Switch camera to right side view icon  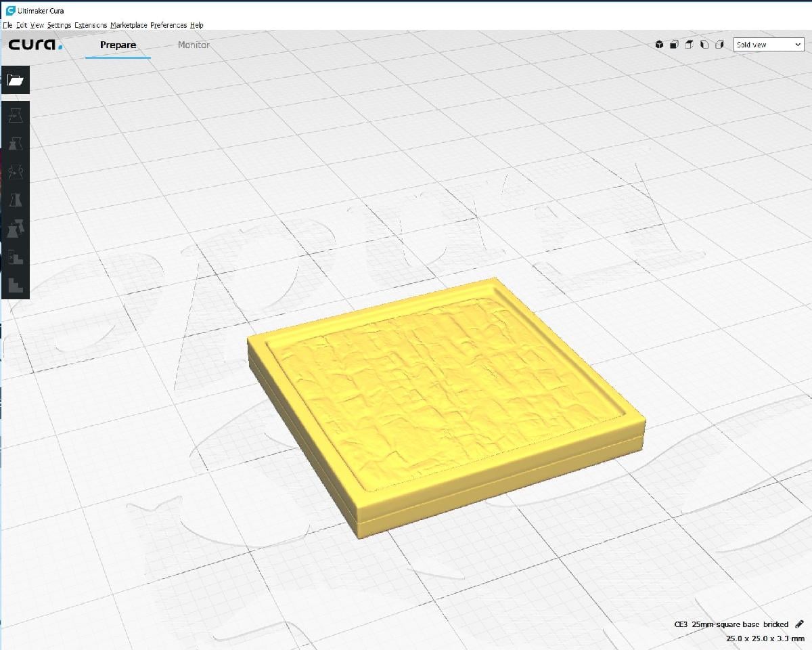pos(719,45)
